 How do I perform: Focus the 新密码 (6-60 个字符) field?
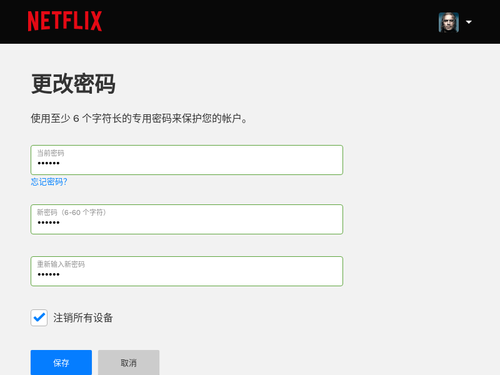(187, 219)
